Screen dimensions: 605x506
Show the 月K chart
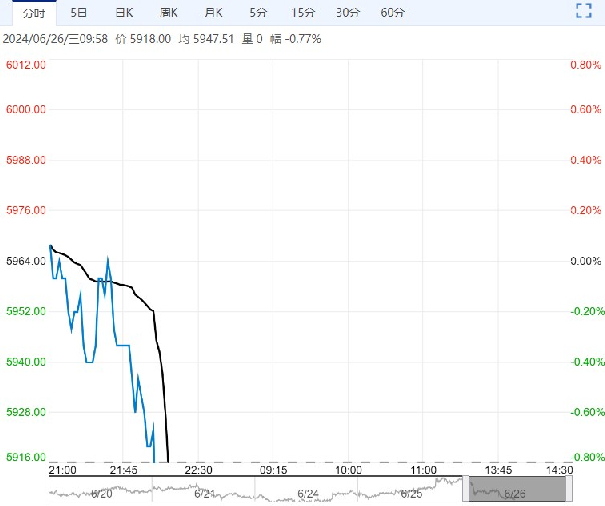[214, 13]
